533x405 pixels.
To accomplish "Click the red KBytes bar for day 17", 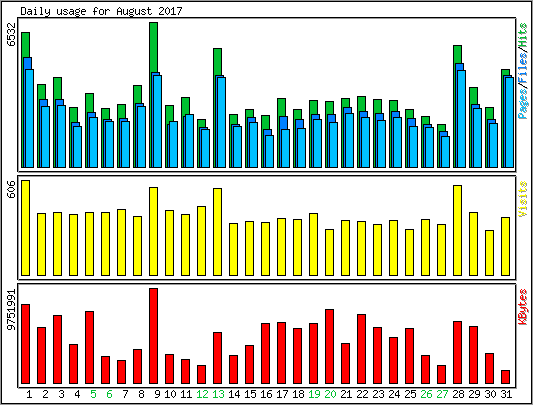I will click(x=281, y=353).
